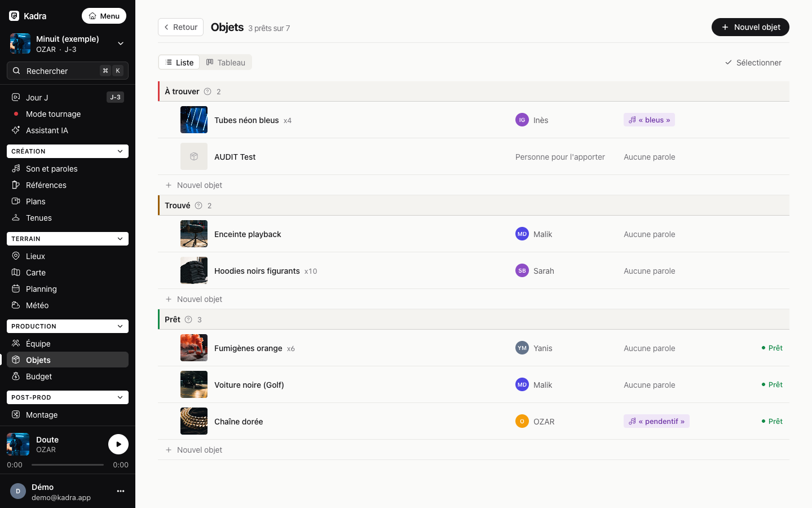Open the Plans section
Image resolution: width=812 pixels, height=508 pixels.
point(68,202)
